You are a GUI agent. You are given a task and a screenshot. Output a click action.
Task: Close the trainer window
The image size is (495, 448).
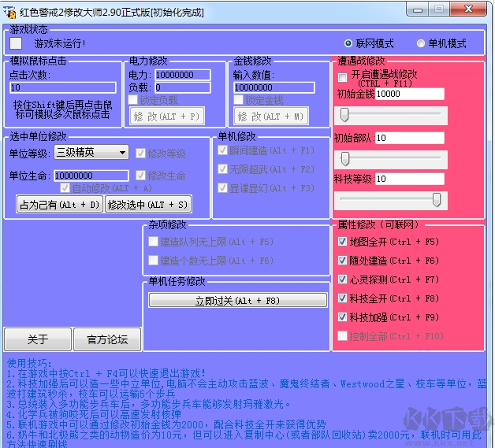pos(468,9)
